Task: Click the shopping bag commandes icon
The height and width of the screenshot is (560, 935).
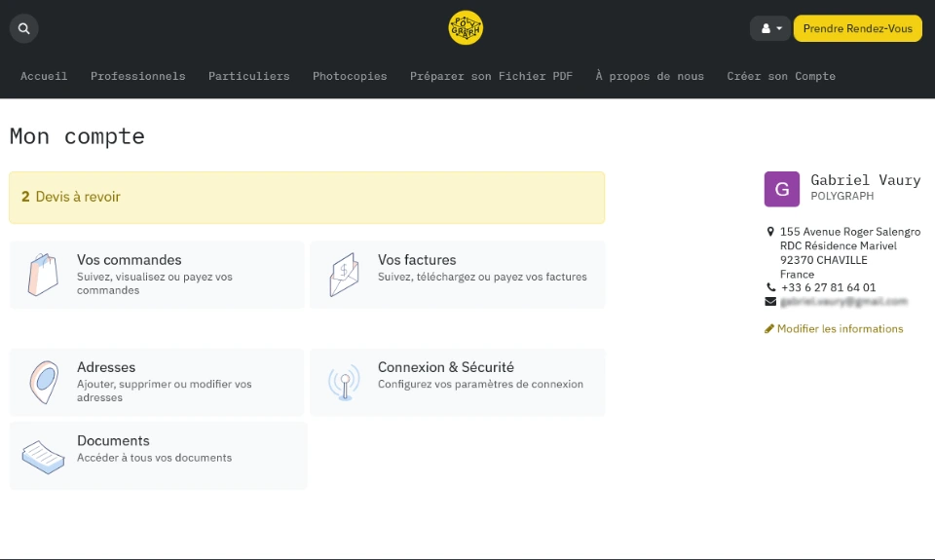Action: coord(43,275)
